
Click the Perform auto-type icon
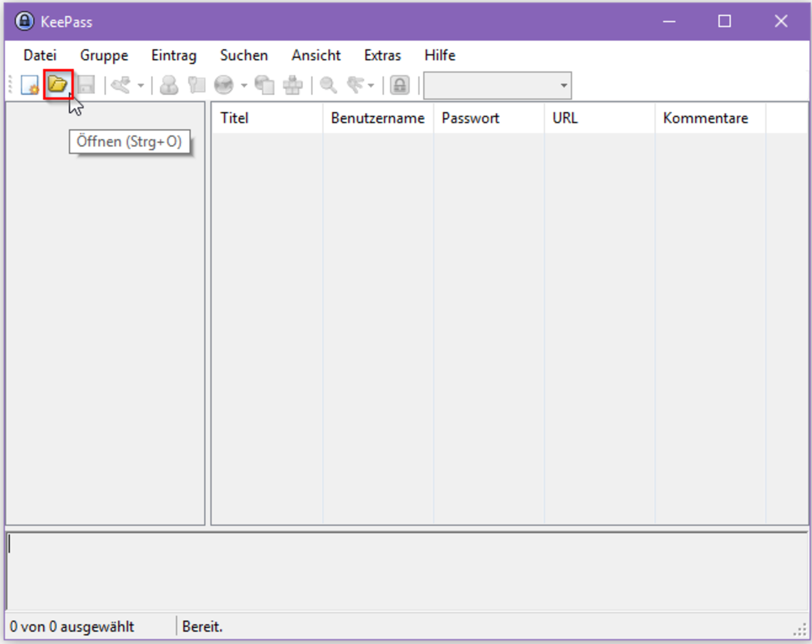(293, 85)
